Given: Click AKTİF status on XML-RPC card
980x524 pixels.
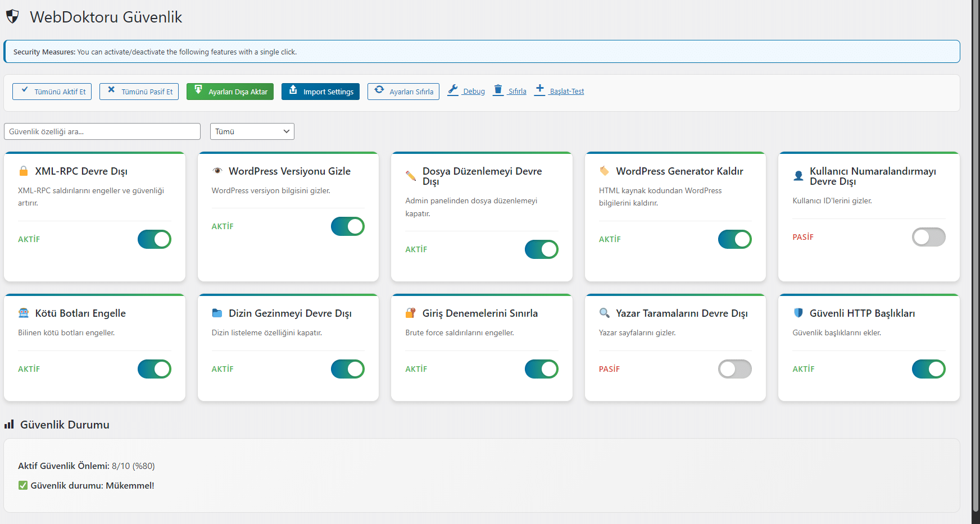Looking at the screenshot, I should (29, 239).
